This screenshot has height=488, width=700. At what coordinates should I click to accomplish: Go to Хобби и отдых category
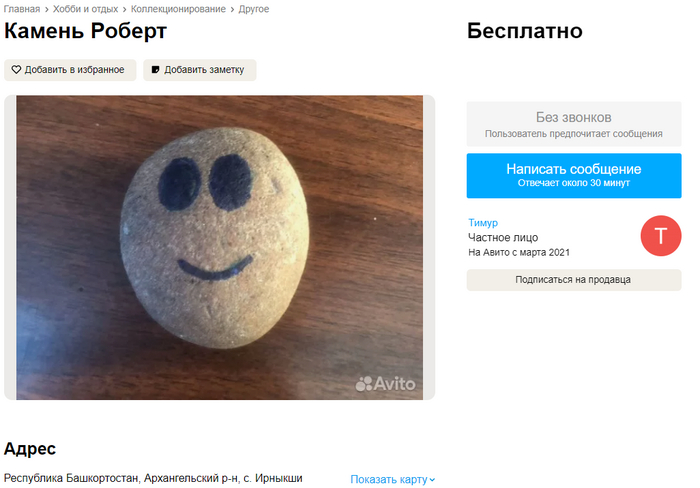(x=85, y=9)
